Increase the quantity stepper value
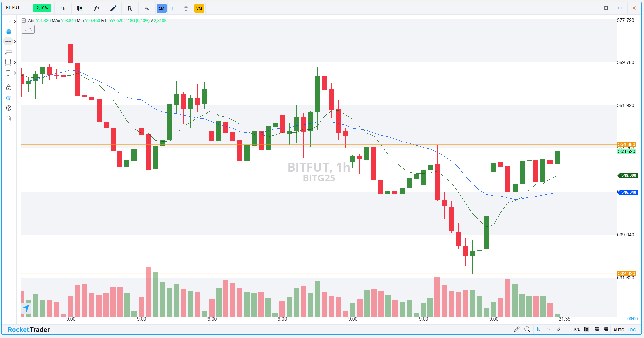Viewport: 644px width, 338px height. tap(186, 6)
